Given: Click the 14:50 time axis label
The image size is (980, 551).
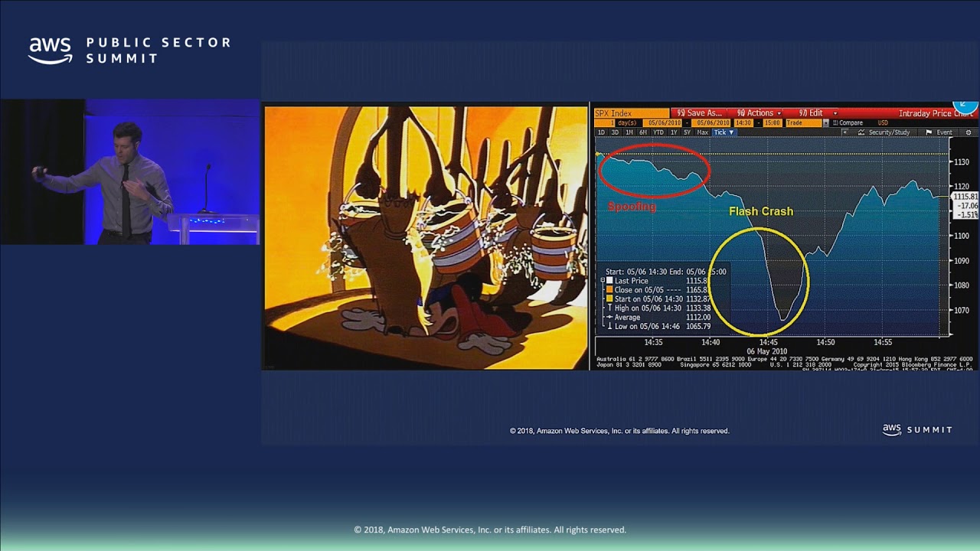Looking at the screenshot, I should (825, 342).
